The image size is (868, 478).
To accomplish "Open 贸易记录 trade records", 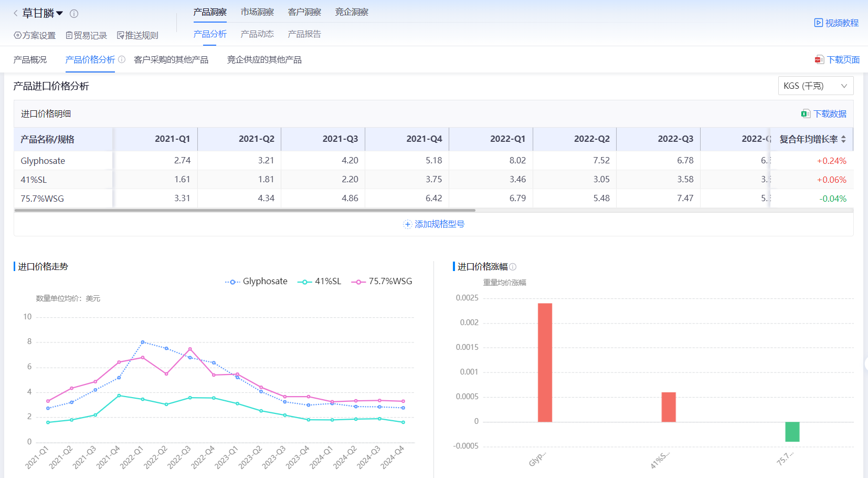I will pos(86,35).
